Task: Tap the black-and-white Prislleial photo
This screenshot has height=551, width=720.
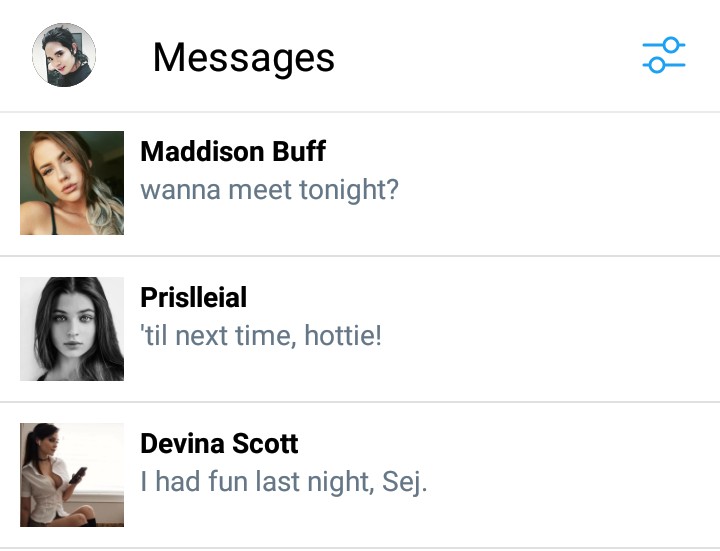Action: click(x=72, y=329)
